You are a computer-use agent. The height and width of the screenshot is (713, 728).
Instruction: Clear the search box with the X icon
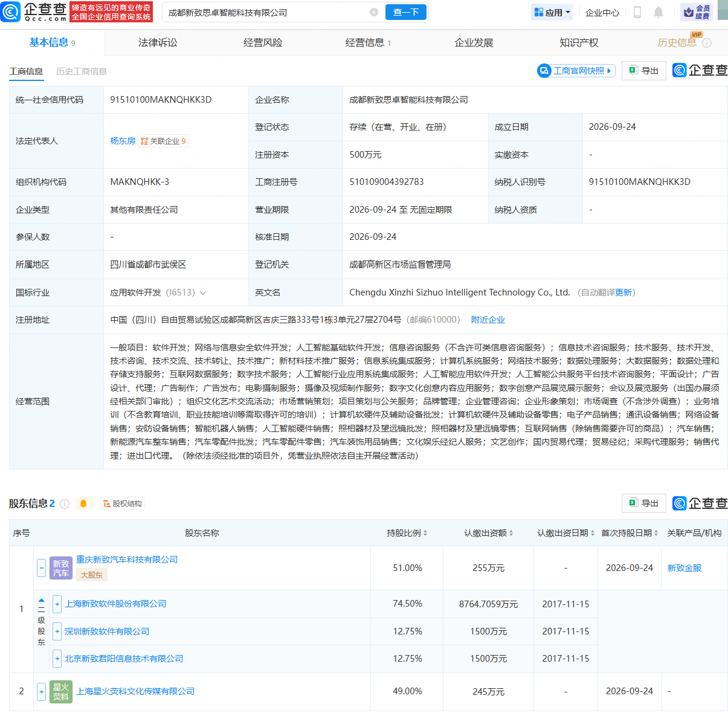tap(374, 12)
